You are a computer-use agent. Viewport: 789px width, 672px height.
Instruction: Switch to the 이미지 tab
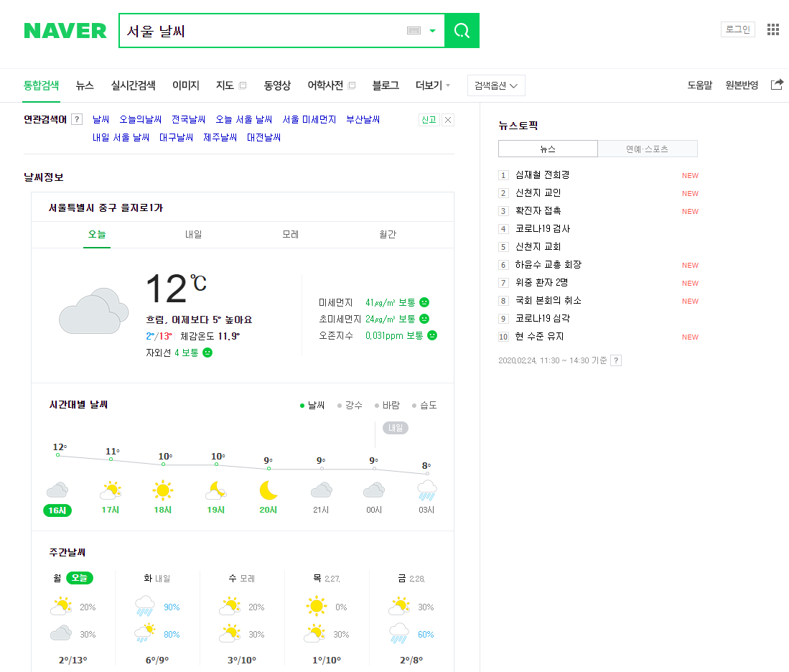pyautogui.click(x=186, y=85)
